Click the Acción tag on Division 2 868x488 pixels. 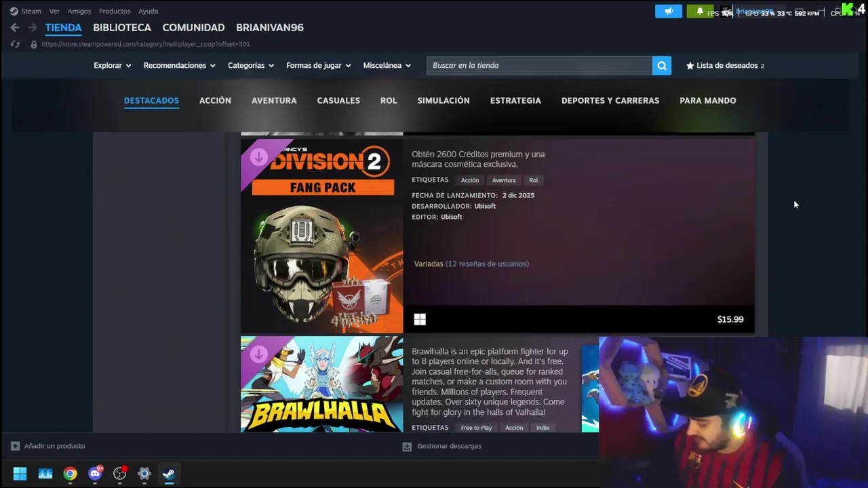(x=470, y=180)
